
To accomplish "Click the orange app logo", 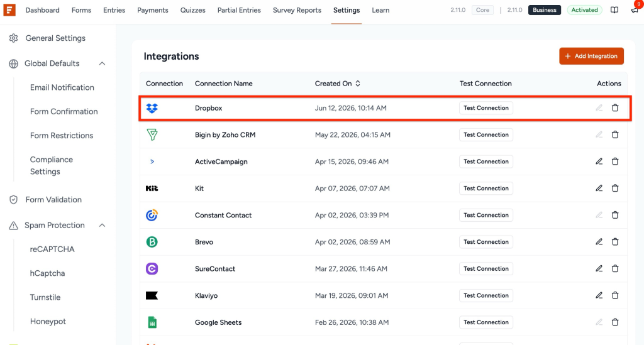I will point(9,10).
